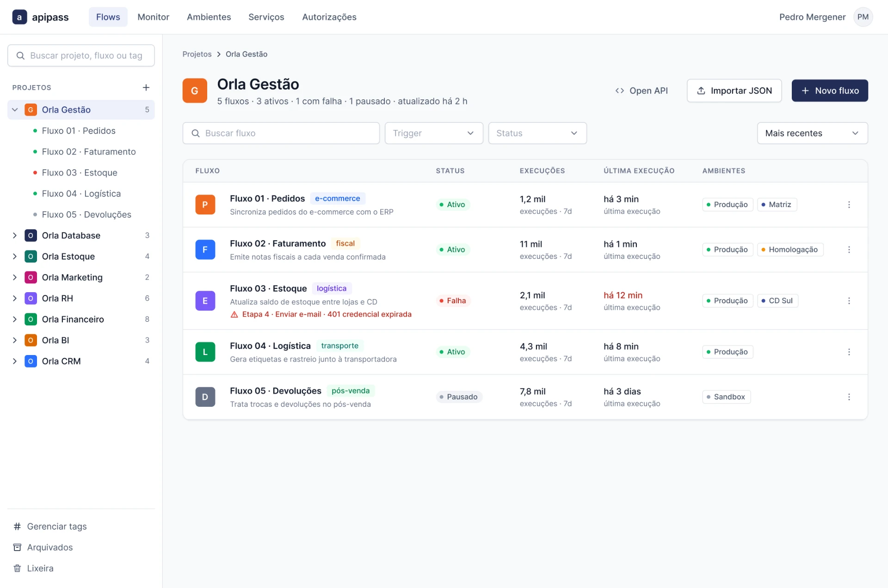Click the Orla CRM project icon
Screen dimensions: 888x588
coord(31,361)
